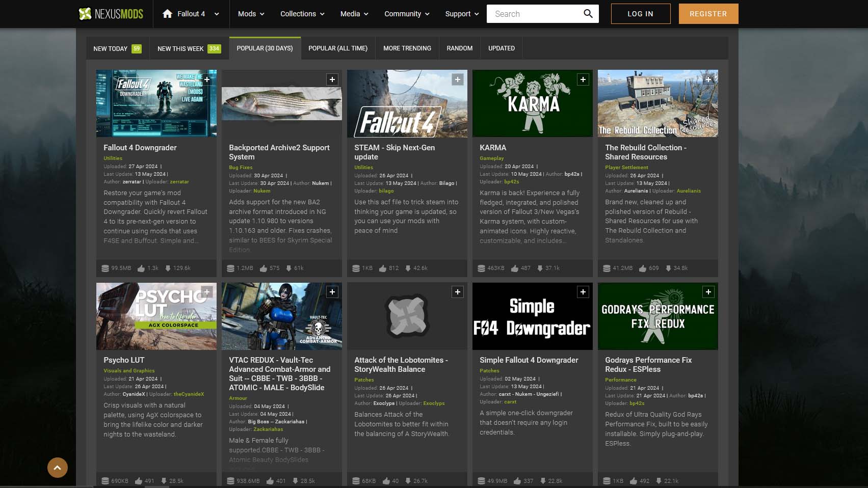The image size is (868, 488).
Task: Click scroll-to-top arrow button
Action: tap(58, 468)
